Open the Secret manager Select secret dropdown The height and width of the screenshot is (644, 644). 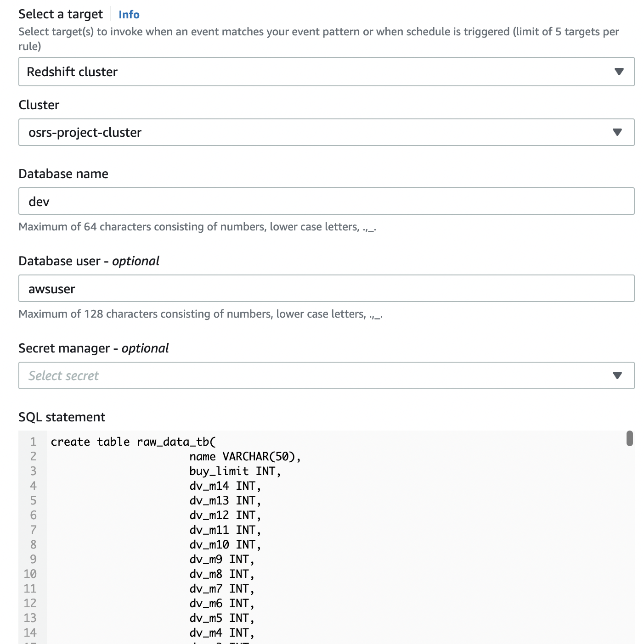click(326, 375)
